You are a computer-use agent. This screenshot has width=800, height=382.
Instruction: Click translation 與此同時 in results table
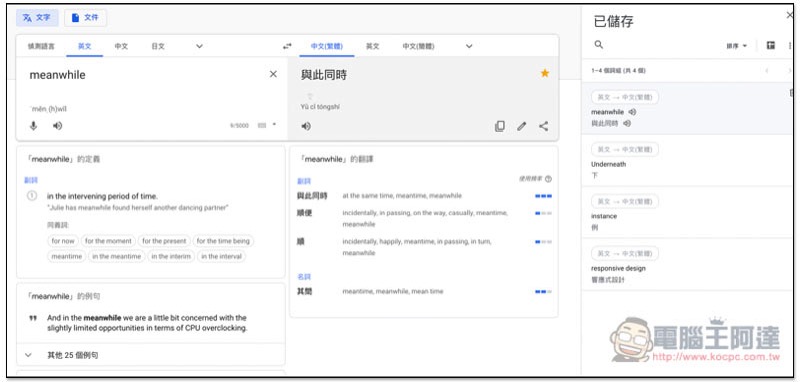point(312,195)
